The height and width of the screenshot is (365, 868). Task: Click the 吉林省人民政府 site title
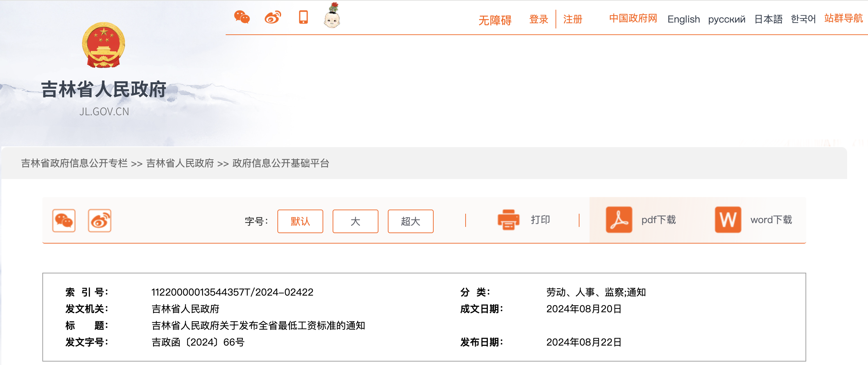pos(104,89)
